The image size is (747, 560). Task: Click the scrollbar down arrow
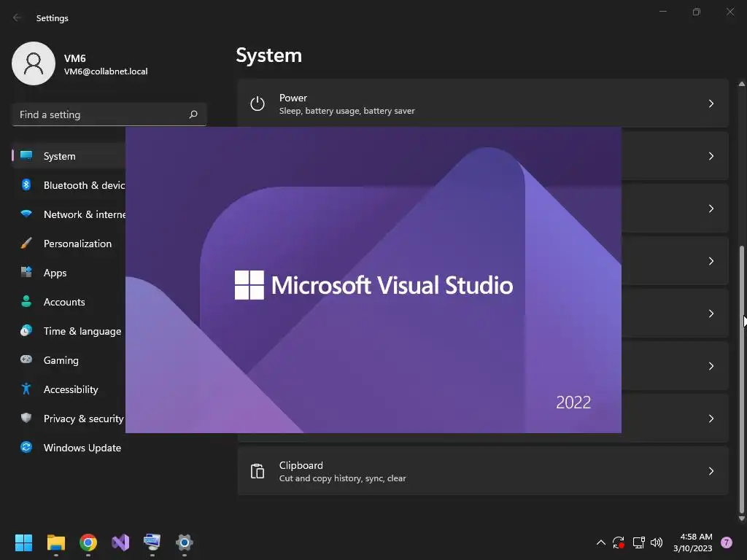tap(741, 518)
